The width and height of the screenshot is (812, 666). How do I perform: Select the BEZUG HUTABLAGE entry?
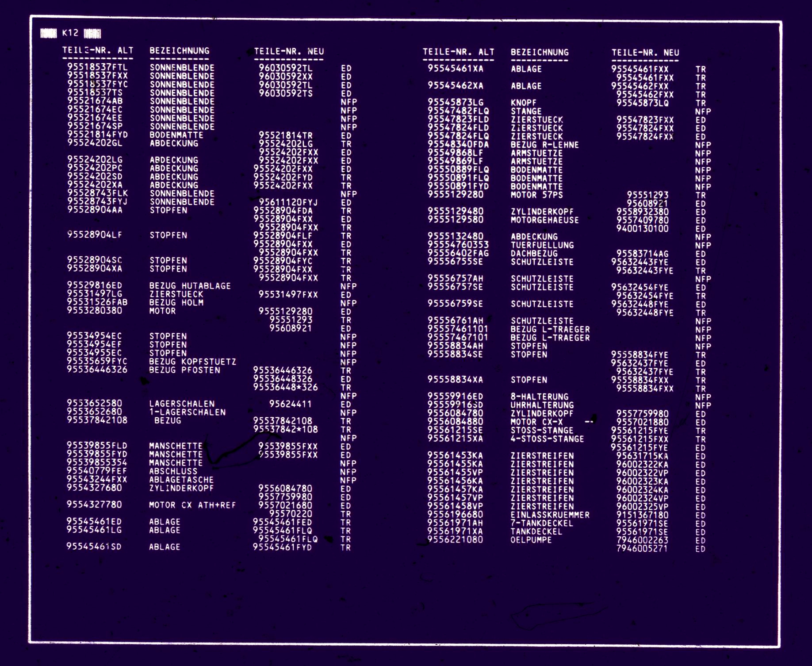pyautogui.click(x=190, y=286)
